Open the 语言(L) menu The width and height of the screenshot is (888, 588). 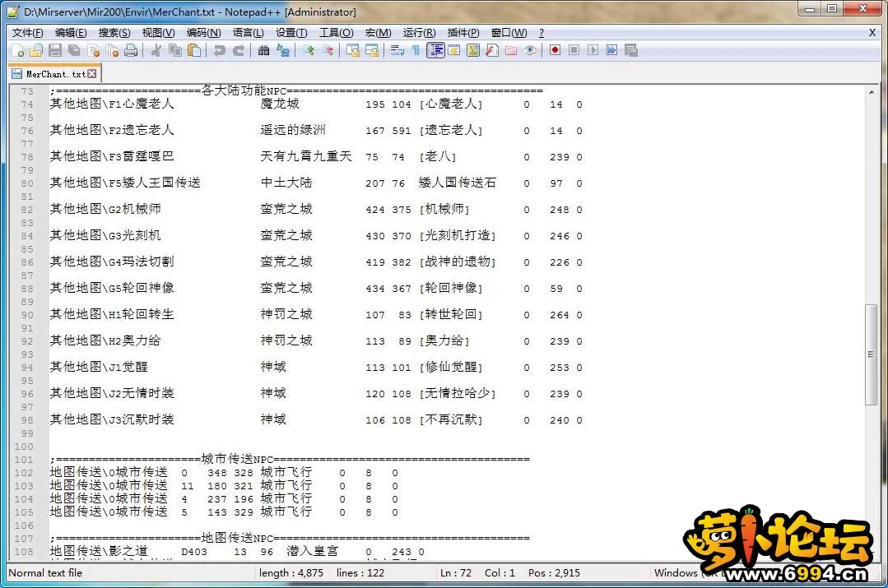[248, 33]
